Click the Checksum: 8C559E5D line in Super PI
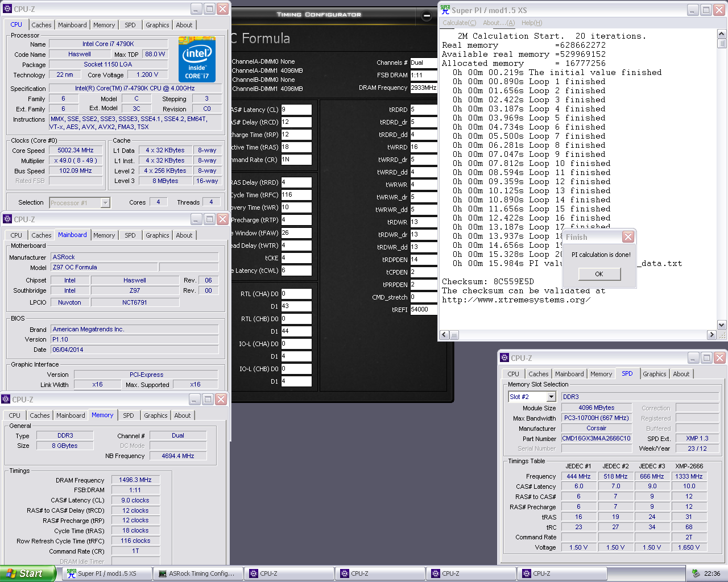The width and height of the screenshot is (728, 582). 488,281
